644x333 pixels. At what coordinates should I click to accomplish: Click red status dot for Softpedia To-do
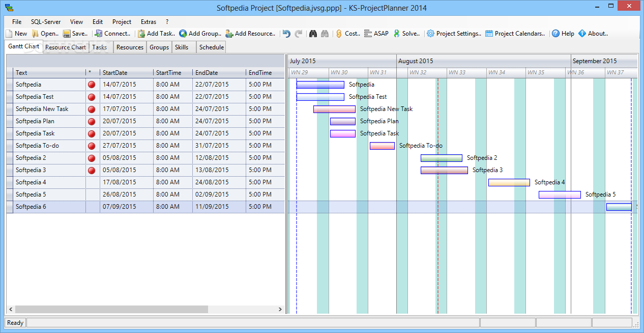[92, 146]
